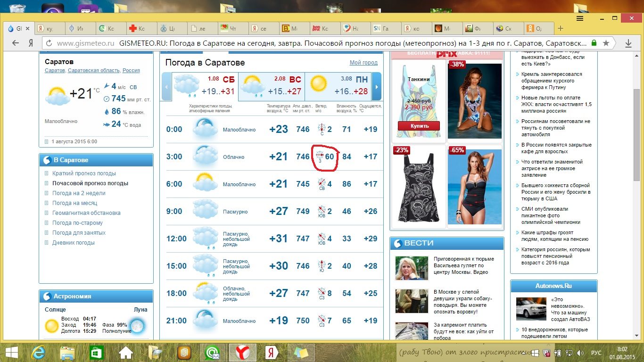Open downloads via arrow icon
The image size is (644, 362).
[628, 43]
